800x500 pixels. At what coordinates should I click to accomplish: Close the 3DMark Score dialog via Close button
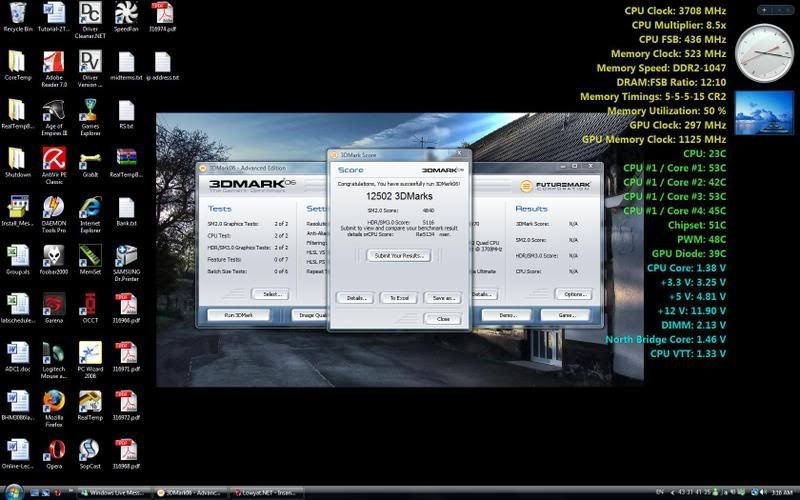(x=442, y=318)
